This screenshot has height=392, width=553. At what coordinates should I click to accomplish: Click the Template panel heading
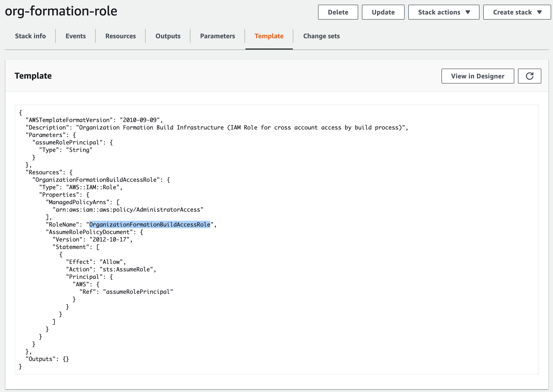pos(33,76)
